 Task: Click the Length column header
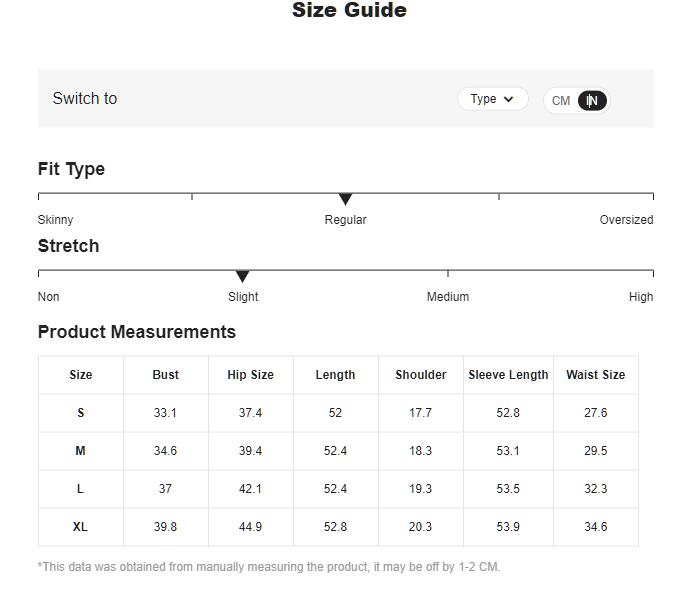[x=335, y=375]
